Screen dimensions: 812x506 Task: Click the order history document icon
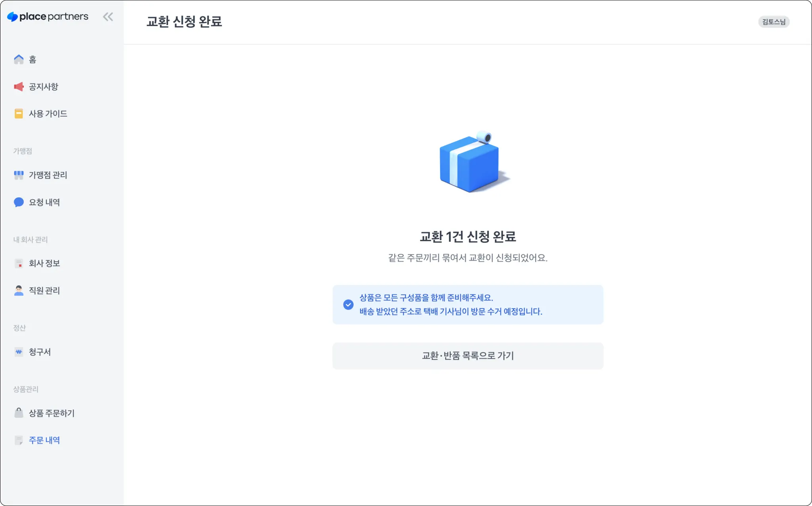pos(19,440)
